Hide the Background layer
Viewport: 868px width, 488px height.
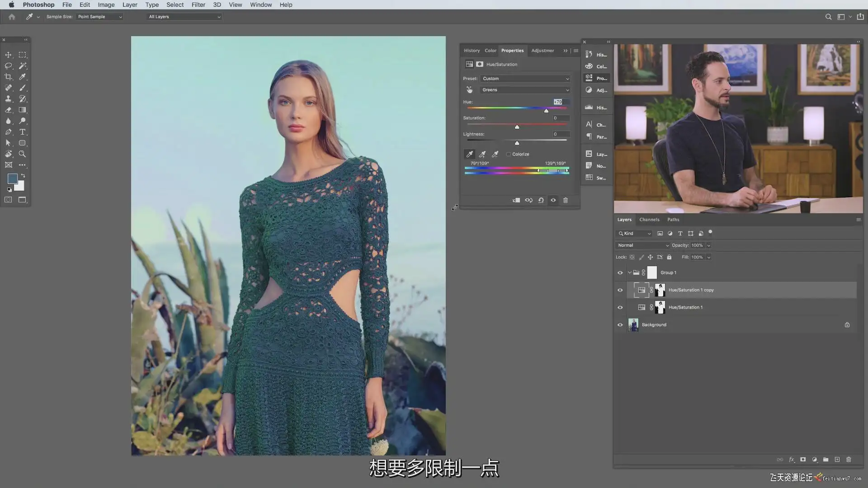tap(620, 325)
